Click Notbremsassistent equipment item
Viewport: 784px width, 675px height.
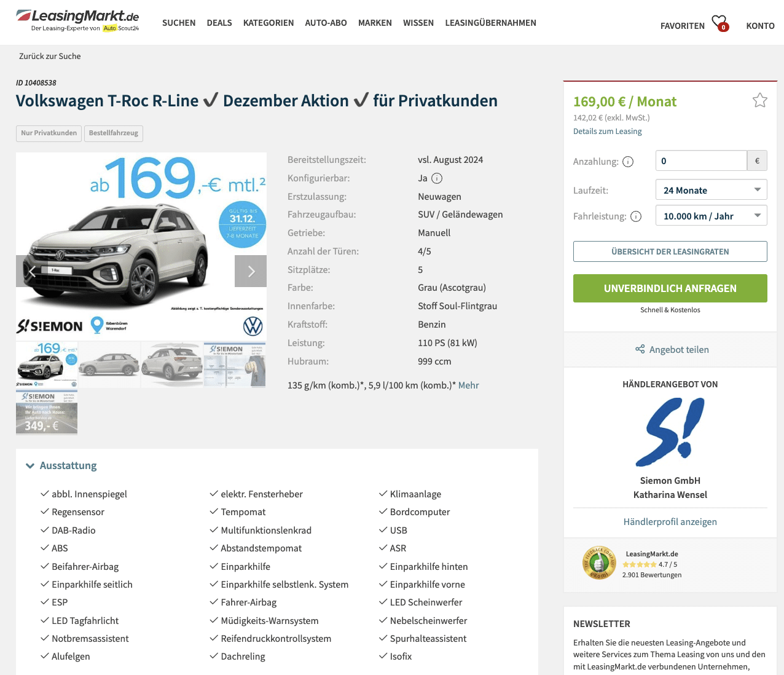click(x=90, y=638)
